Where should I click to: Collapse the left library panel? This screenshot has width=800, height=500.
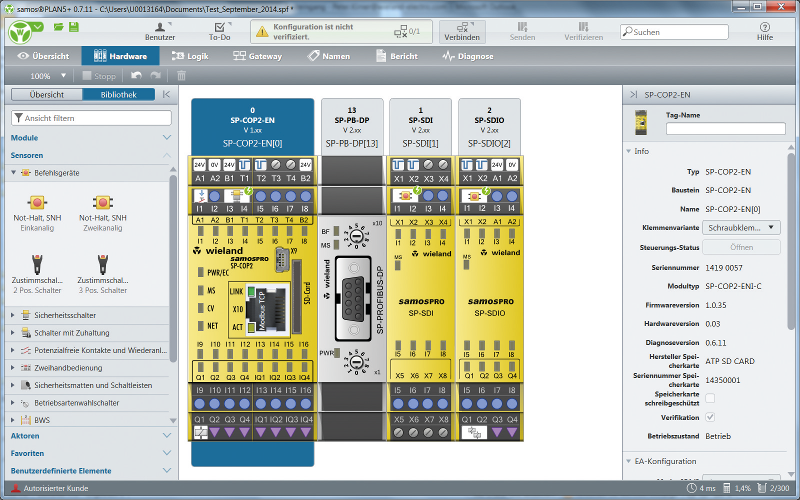point(166,94)
